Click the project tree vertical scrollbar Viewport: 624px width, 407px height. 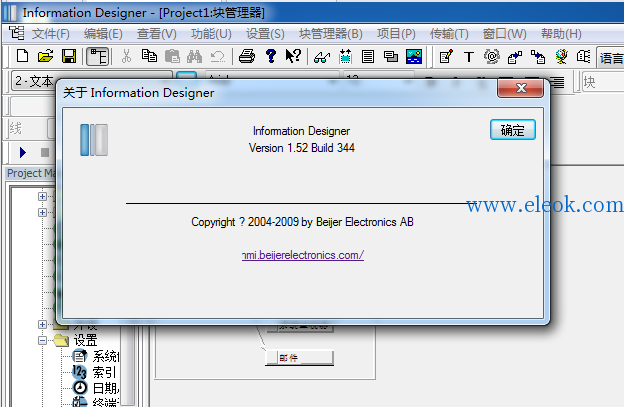coord(128,366)
